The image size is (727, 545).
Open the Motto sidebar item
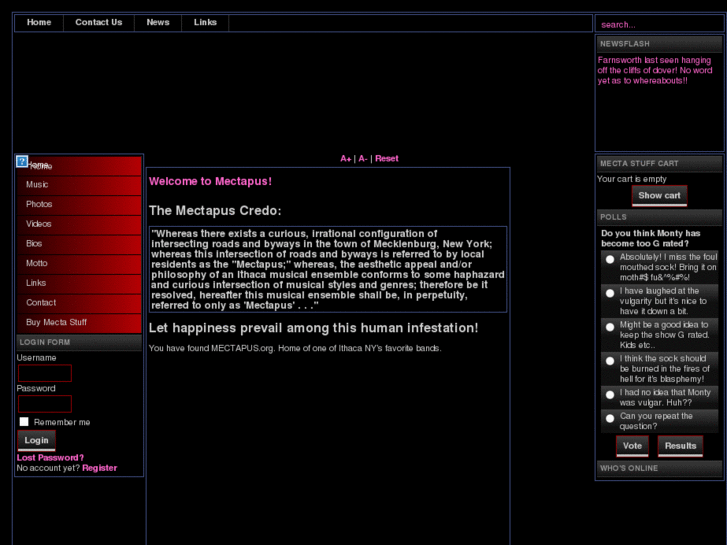79,263
